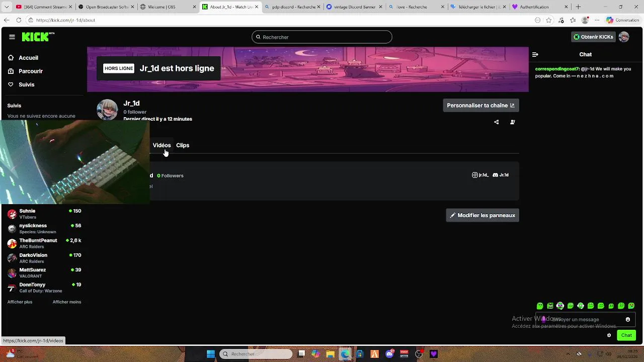Select the angry square Kick emote
This screenshot has height=362, width=644.
click(x=550, y=306)
